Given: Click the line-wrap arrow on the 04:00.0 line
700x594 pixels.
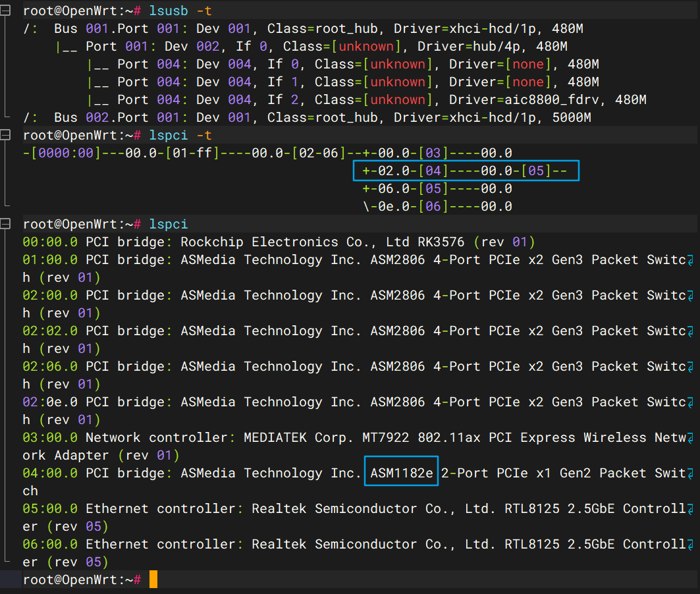Looking at the screenshot, I should coord(690,473).
